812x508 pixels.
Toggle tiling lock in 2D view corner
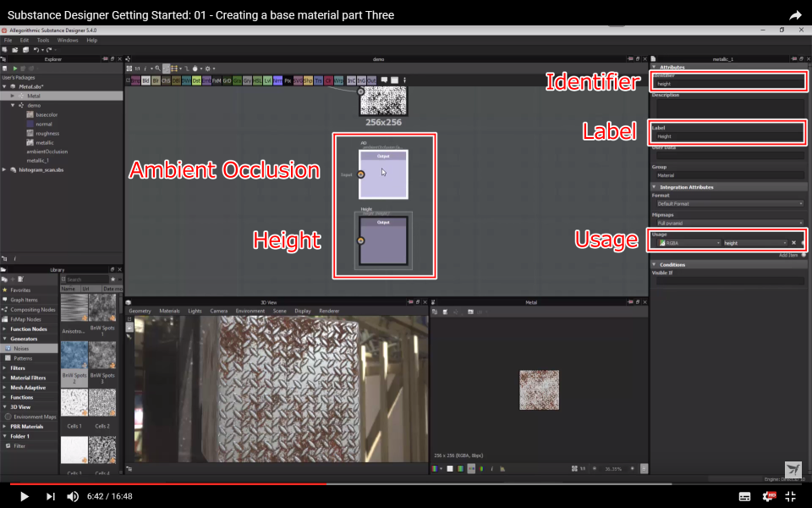644,468
